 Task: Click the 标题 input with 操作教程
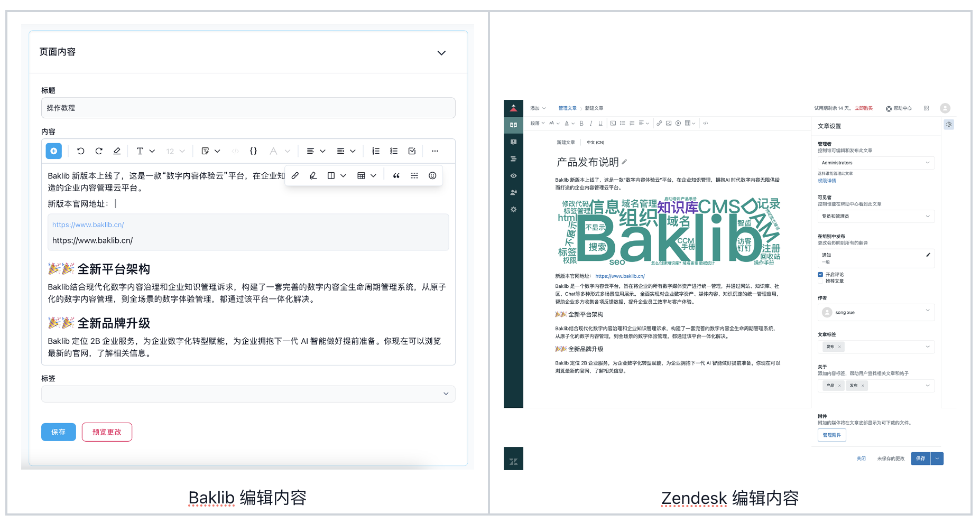[x=248, y=108]
